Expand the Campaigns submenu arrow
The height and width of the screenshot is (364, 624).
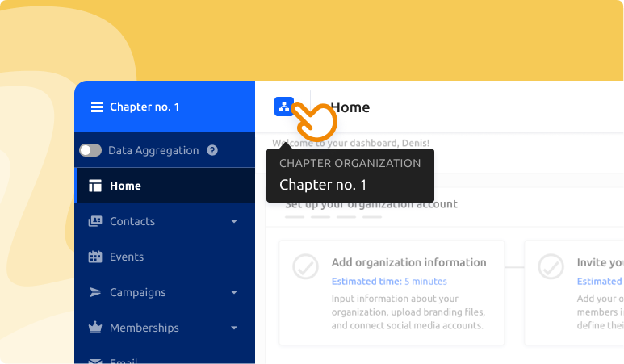(x=234, y=292)
